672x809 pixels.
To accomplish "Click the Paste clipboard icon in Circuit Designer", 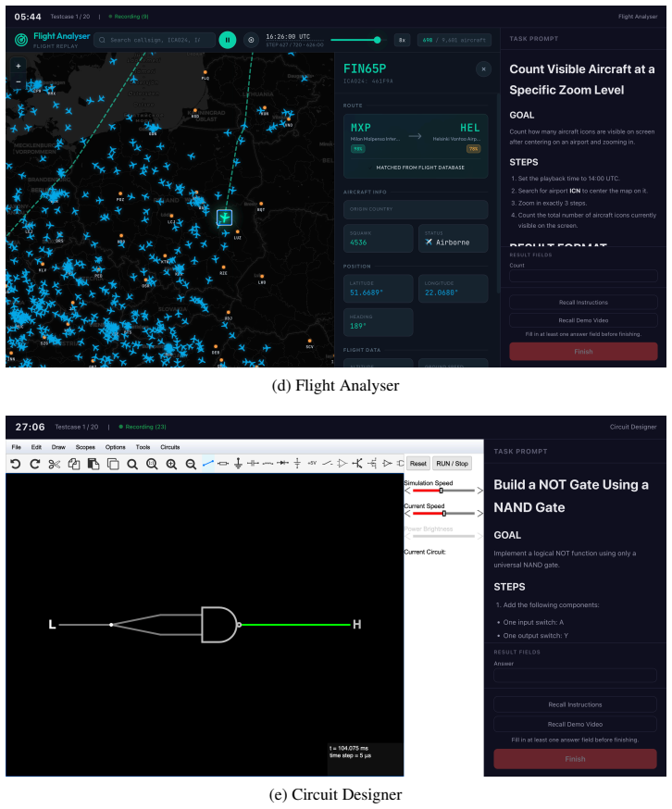I will pos(93,464).
